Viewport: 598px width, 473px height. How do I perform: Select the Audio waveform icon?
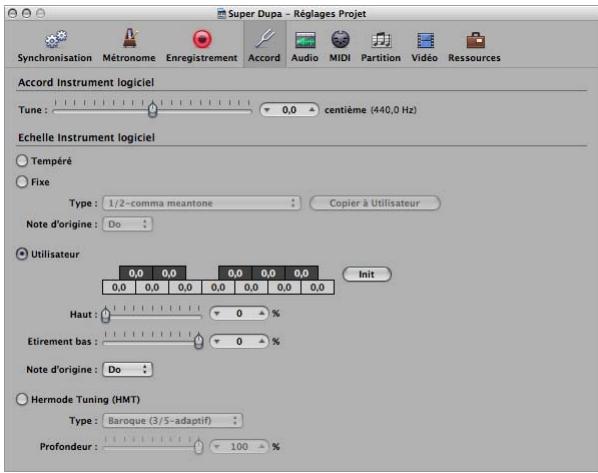305,40
